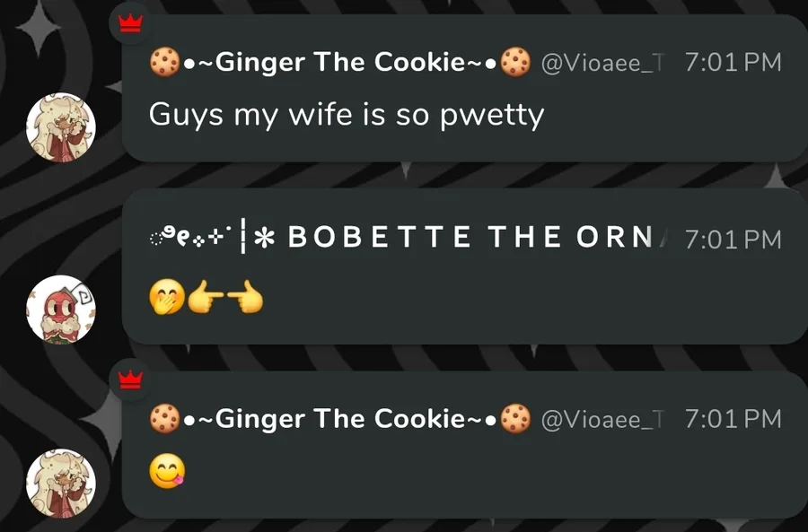Click the left-pointing finger emoji in Bobette's message

pyautogui.click(x=205, y=296)
